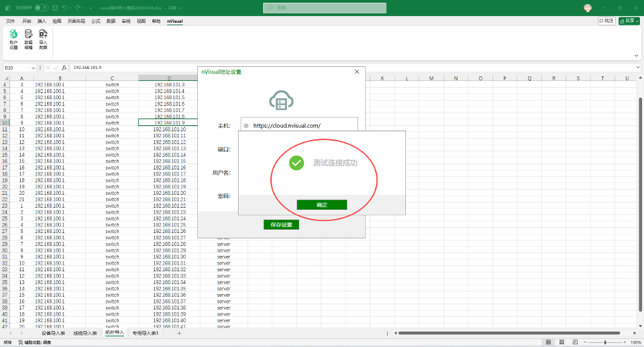Screen dimensions: 644x347
Task: Collapse the ribbon with the chevron
Action: tap(637, 57)
